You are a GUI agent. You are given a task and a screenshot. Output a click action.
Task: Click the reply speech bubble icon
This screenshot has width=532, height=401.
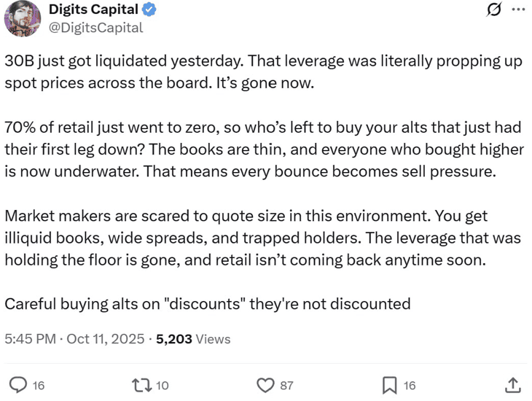click(x=17, y=384)
